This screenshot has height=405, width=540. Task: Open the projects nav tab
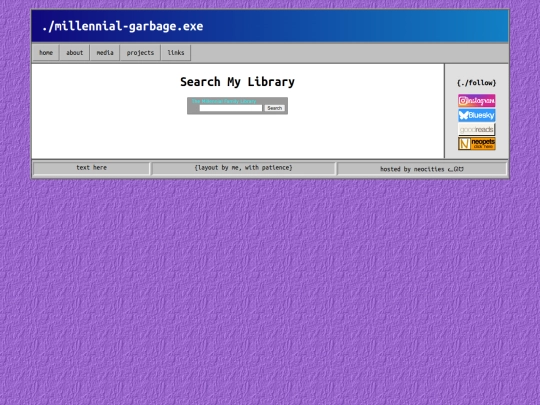click(140, 53)
